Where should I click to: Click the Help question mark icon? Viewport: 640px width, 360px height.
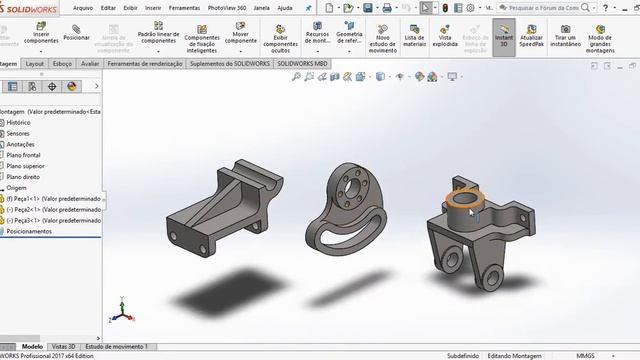point(606,8)
